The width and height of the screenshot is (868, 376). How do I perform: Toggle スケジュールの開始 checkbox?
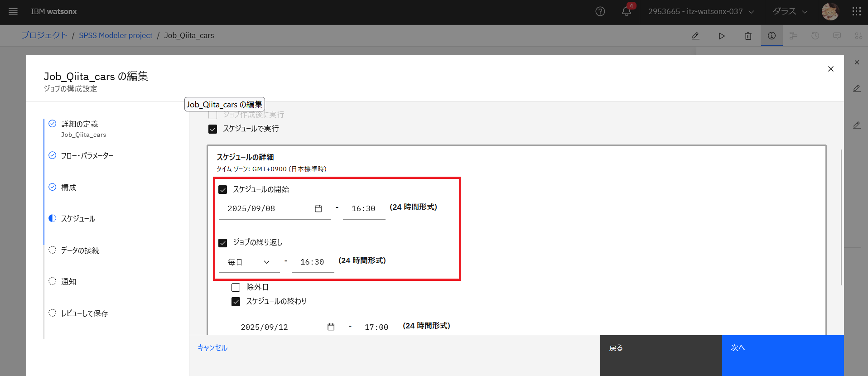click(222, 190)
